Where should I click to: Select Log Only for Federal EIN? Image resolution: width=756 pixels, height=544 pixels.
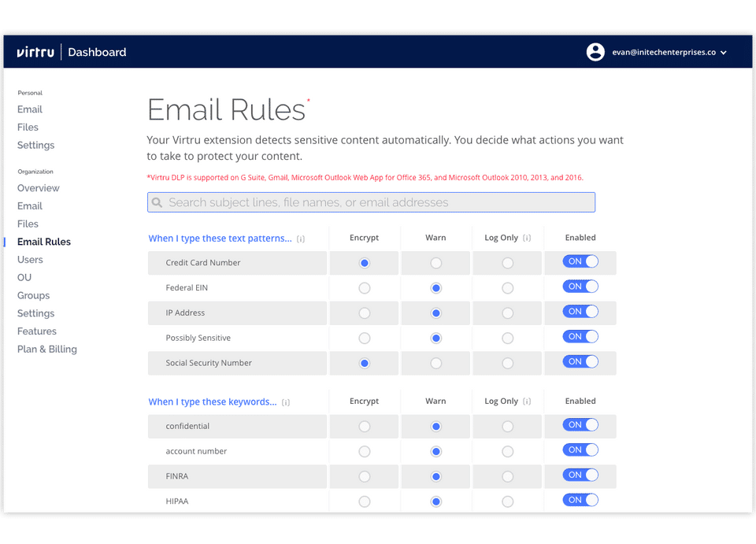[x=507, y=288]
